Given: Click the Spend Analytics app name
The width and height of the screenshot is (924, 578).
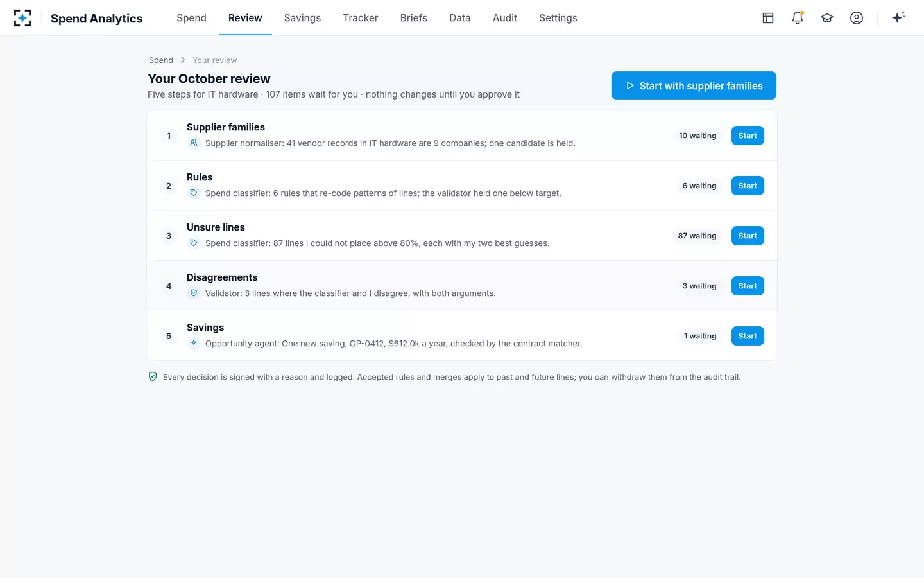Looking at the screenshot, I should [x=97, y=19].
